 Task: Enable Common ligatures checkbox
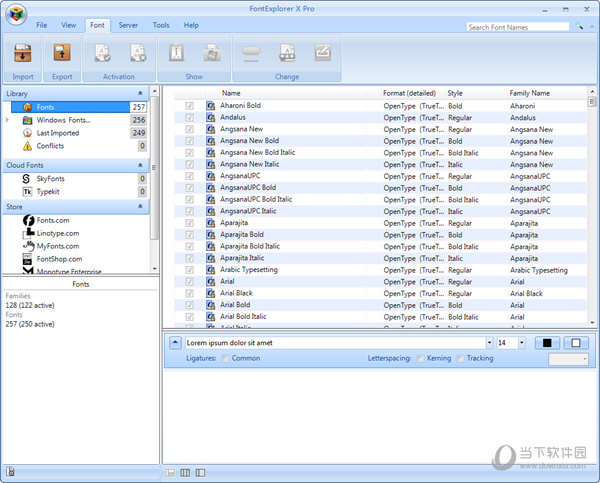[x=225, y=358]
